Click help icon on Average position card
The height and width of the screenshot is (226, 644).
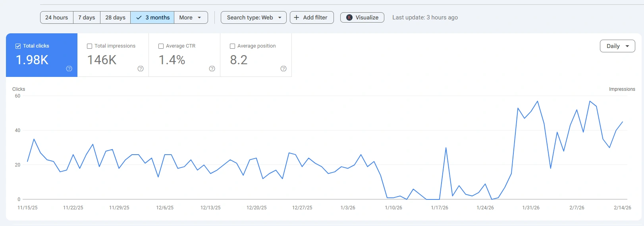(x=283, y=69)
